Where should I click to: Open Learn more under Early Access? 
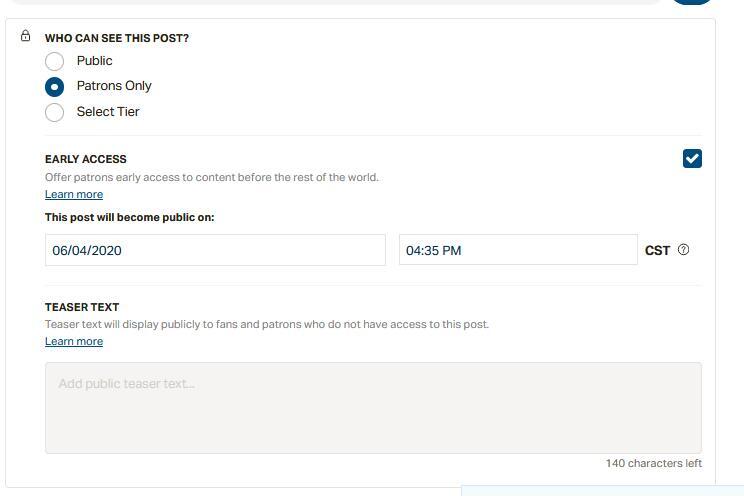click(x=74, y=195)
